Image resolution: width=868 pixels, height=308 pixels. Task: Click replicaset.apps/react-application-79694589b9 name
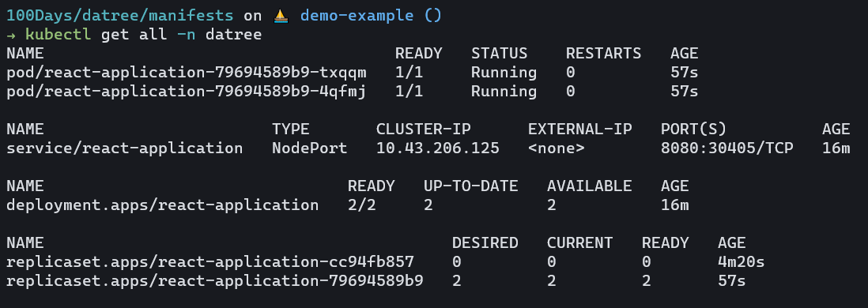215,281
